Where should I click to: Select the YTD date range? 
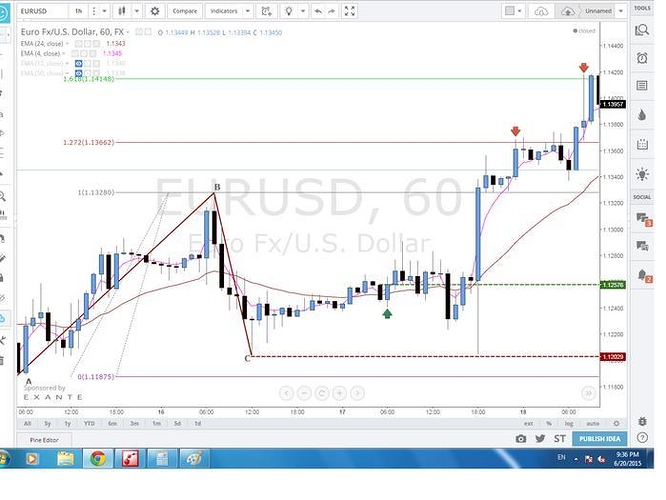click(89, 424)
